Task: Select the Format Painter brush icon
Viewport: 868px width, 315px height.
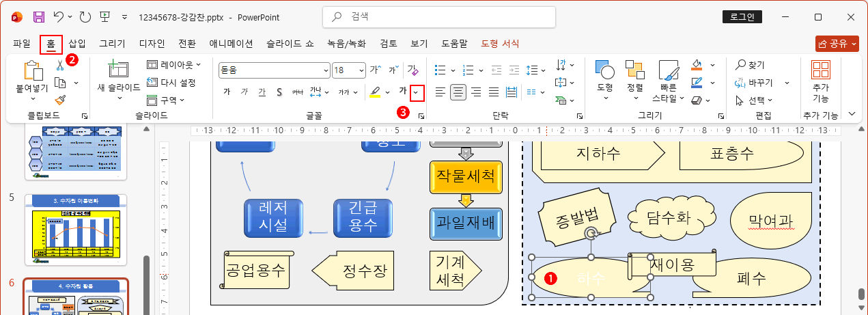Action: click(x=59, y=100)
